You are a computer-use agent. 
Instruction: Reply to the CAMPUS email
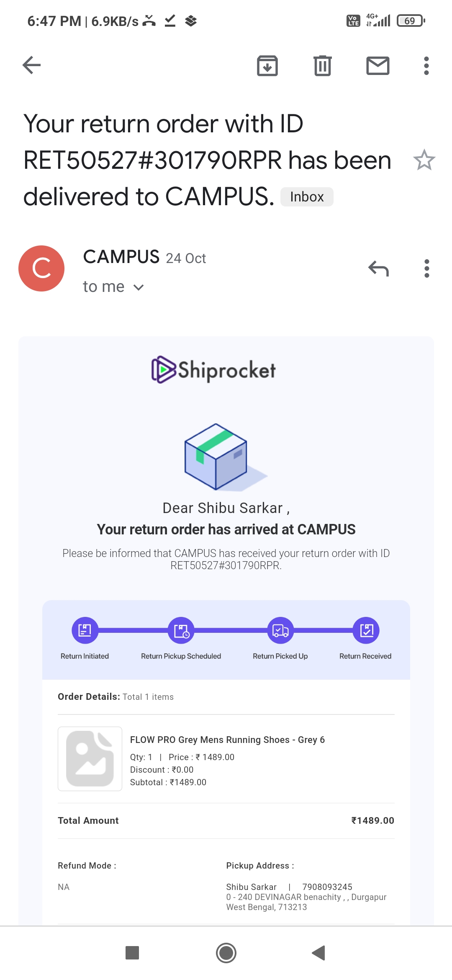378,268
